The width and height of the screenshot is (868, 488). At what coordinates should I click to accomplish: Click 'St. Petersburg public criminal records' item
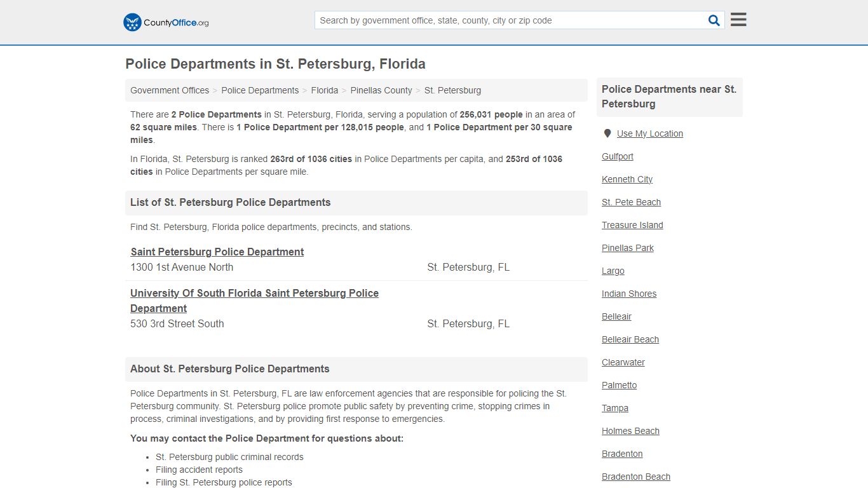click(x=229, y=457)
